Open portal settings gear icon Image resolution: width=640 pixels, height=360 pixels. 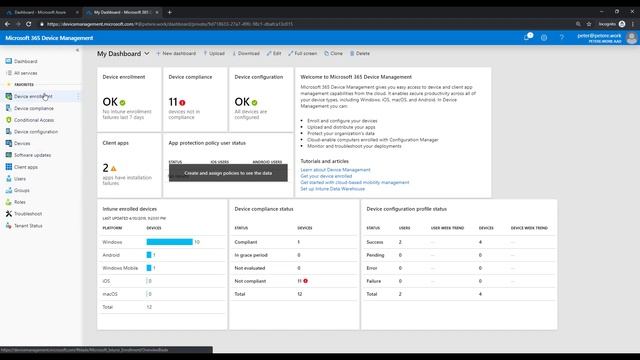[544, 38]
